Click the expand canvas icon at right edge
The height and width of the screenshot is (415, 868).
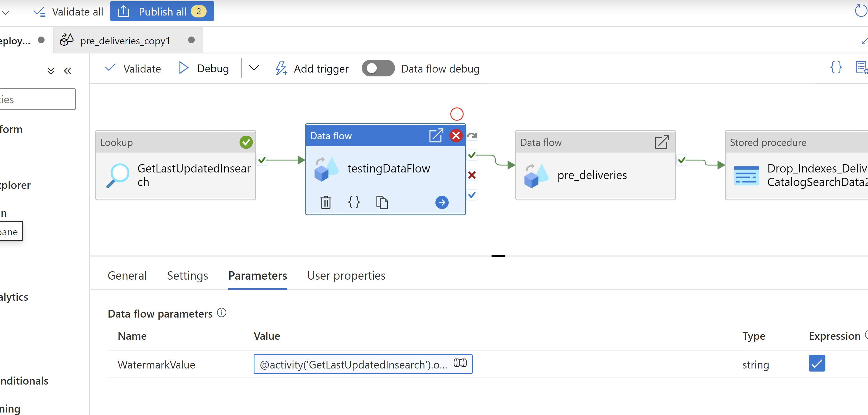[864, 40]
